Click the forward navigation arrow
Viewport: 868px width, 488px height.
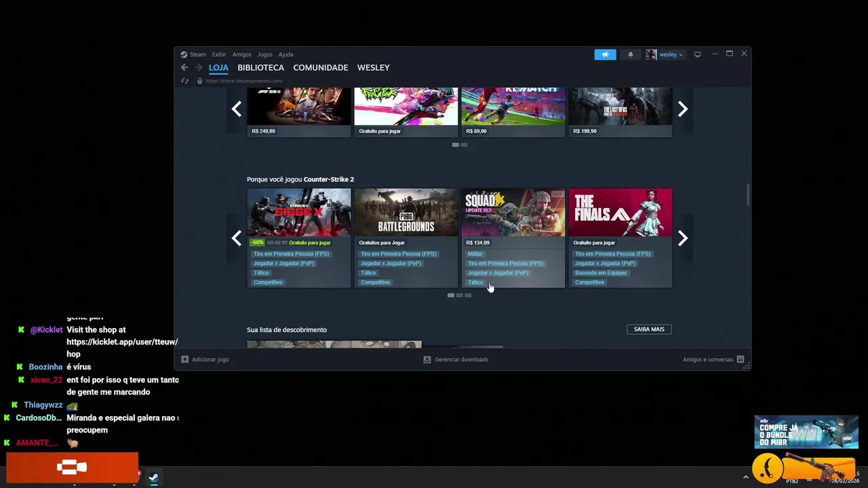199,67
